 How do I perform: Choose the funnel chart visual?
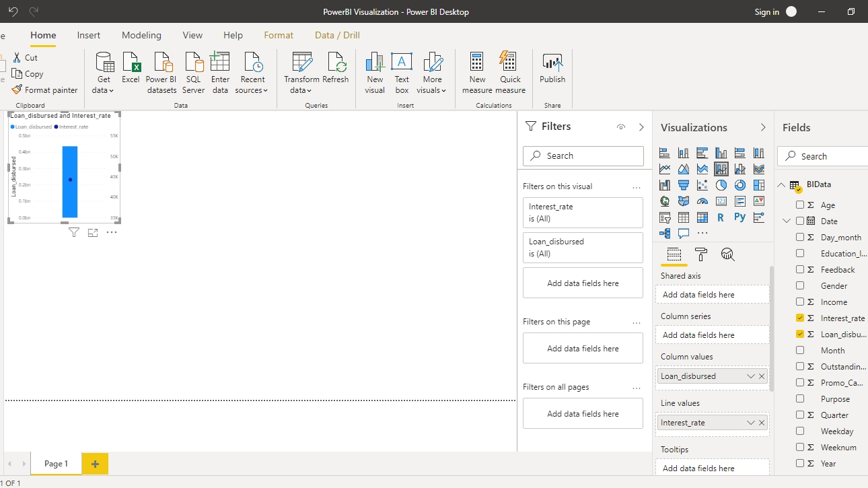684,185
